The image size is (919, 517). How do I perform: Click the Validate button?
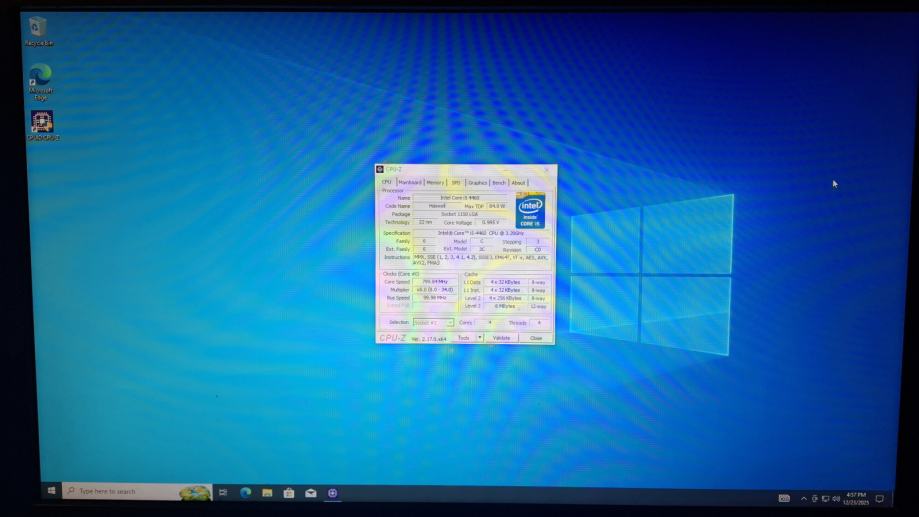tap(501, 338)
